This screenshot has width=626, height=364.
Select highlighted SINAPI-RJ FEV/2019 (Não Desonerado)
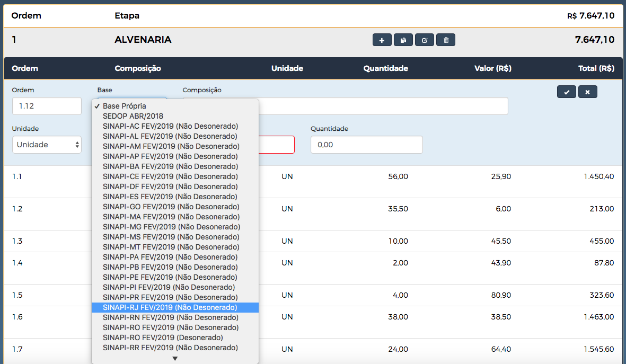(x=175, y=307)
